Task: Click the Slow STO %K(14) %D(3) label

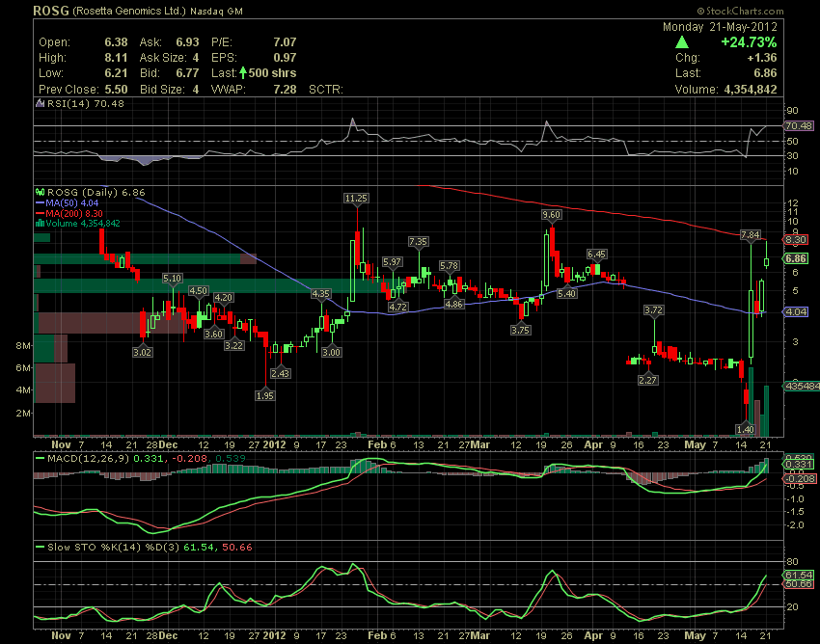Action: point(114,548)
